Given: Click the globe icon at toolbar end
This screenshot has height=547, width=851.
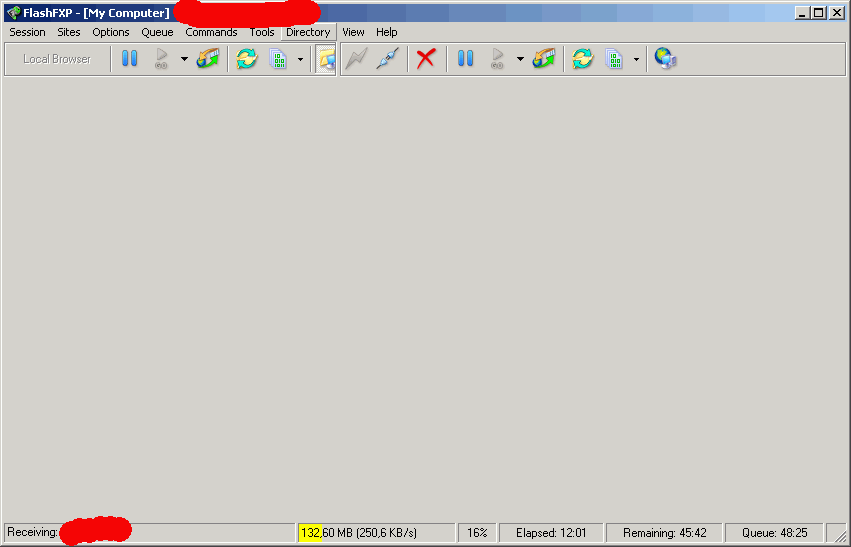Looking at the screenshot, I should click(665, 59).
